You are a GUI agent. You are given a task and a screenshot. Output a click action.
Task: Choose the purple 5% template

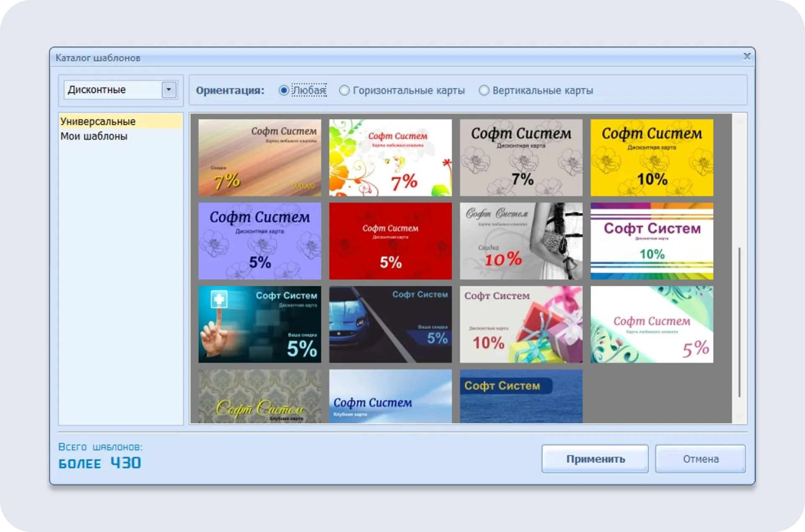tap(260, 241)
